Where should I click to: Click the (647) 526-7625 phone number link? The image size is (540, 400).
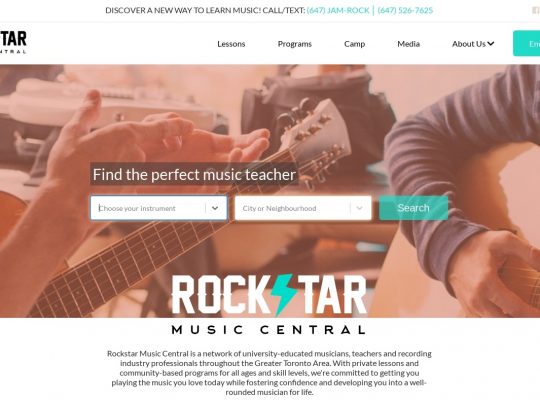[405, 10]
